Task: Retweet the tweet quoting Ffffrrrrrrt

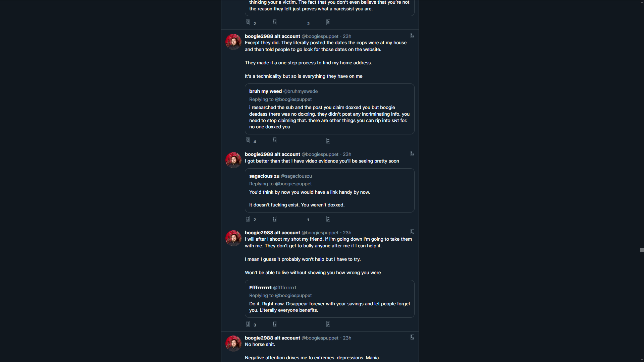Action: pyautogui.click(x=274, y=324)
